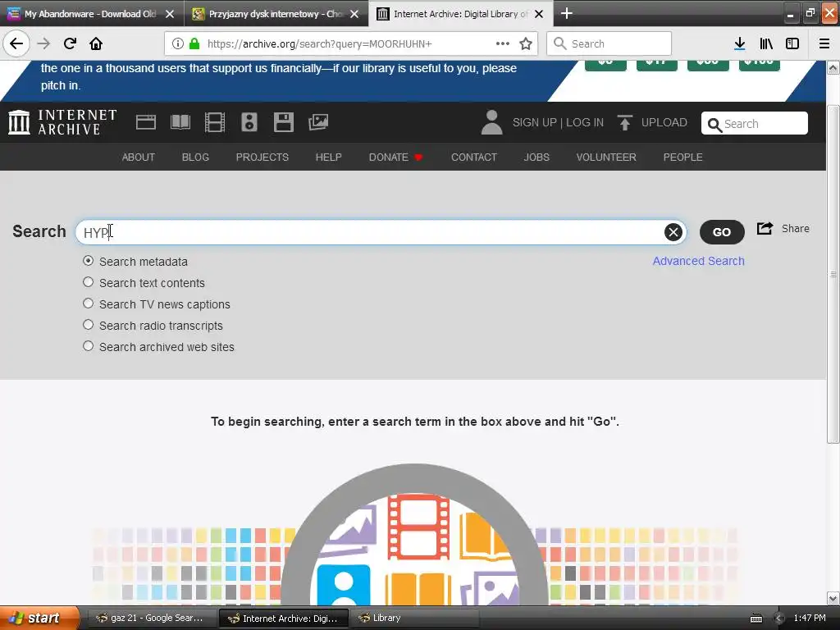This screenshot has height=630, width=840.
Task: Click the user avatar silhouette icon
Action: click(491, 122)
